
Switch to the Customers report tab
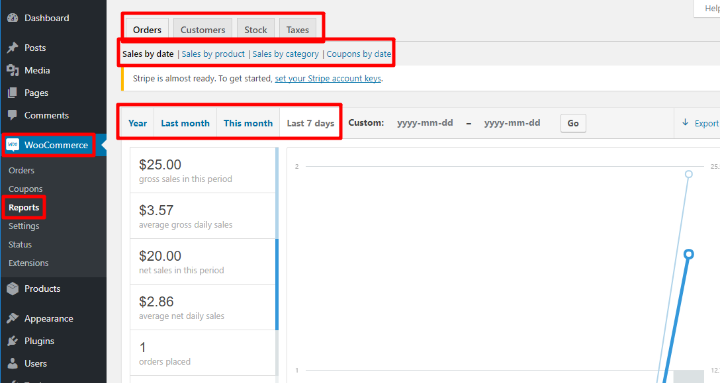tap(202, 29)
